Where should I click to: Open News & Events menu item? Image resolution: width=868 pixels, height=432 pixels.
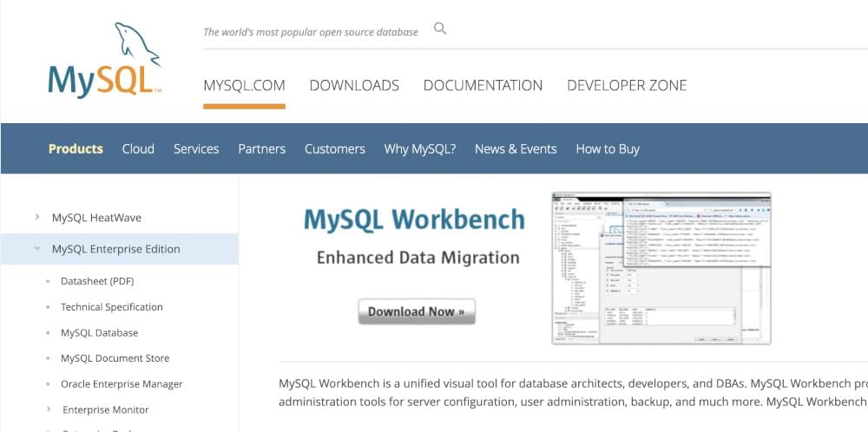click(x=516, y=149)
